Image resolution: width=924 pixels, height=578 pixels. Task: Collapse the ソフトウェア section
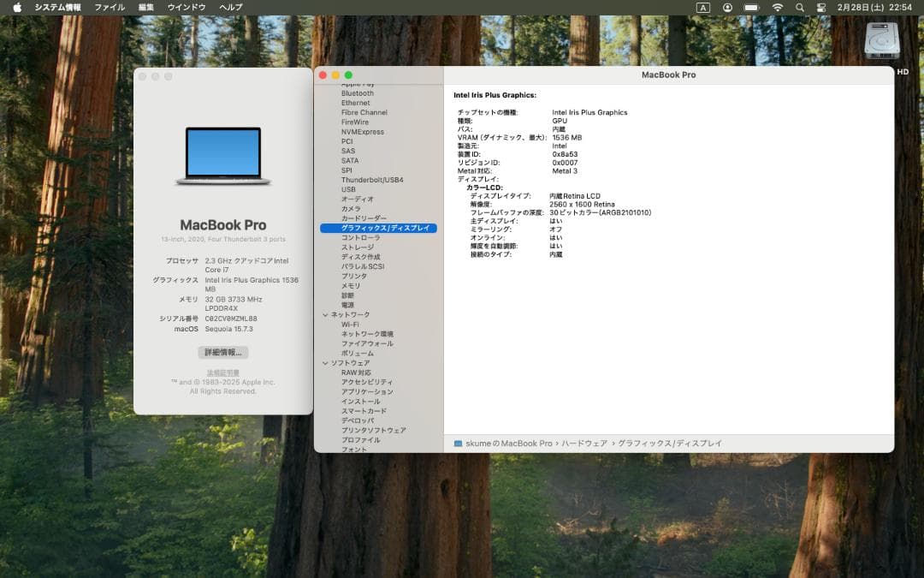coord(326,361)
